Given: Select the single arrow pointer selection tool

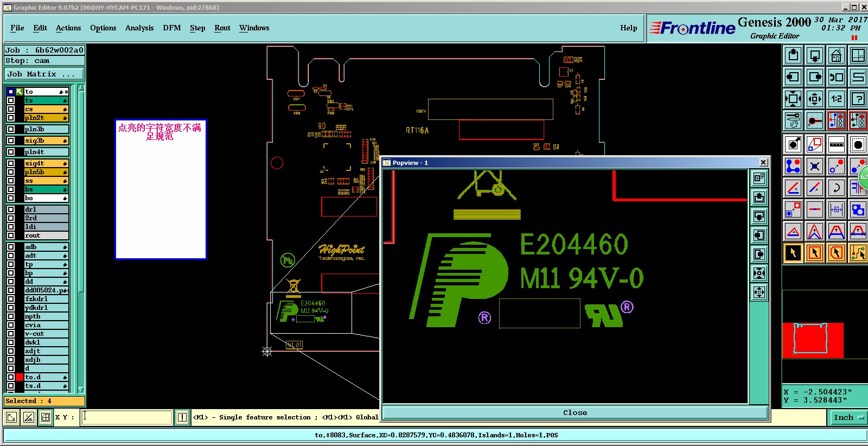Looking at the screenshot, I should (793, 253).
